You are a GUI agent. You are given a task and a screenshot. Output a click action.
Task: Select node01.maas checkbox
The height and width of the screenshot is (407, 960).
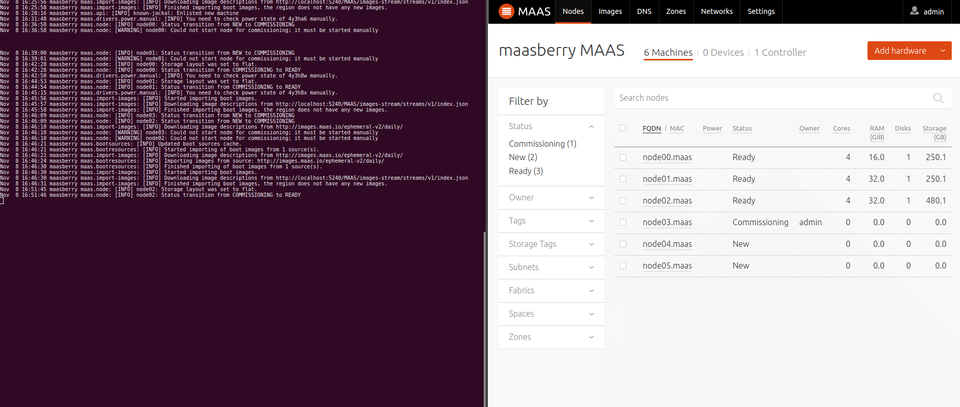click(x=623, y=179)
